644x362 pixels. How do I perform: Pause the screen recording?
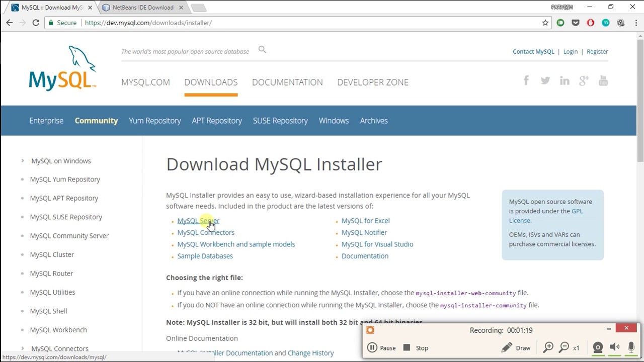tap(381, 348)
